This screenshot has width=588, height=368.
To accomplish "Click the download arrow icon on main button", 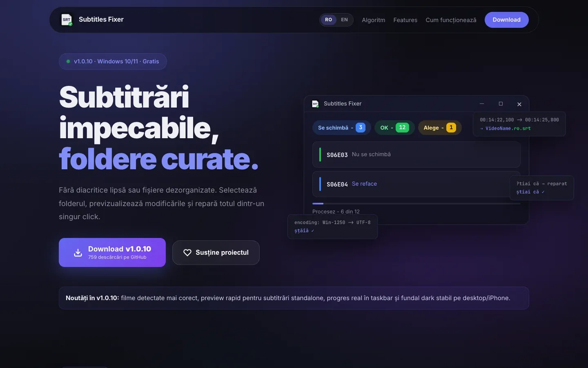I will click(78, 253).
